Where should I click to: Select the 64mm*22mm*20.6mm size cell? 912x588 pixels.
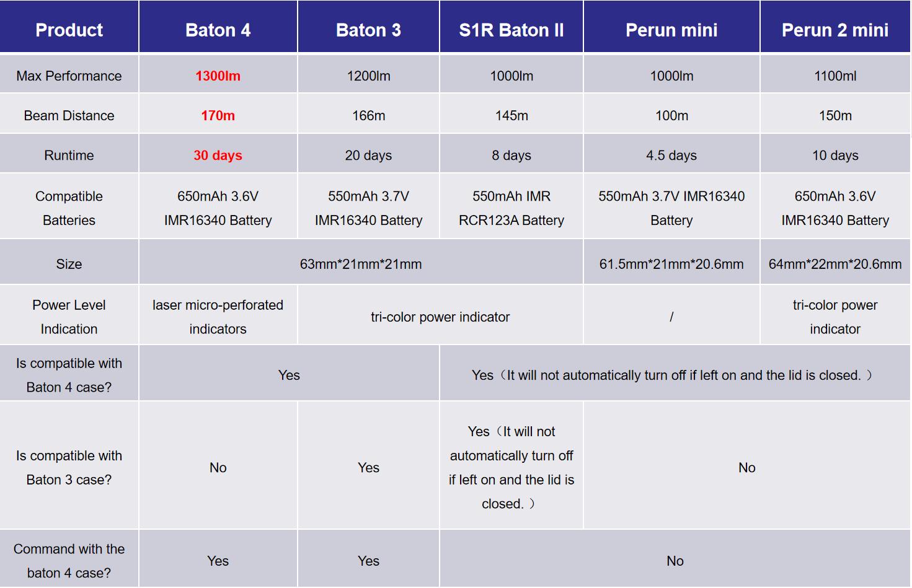(x=835, y=264)
